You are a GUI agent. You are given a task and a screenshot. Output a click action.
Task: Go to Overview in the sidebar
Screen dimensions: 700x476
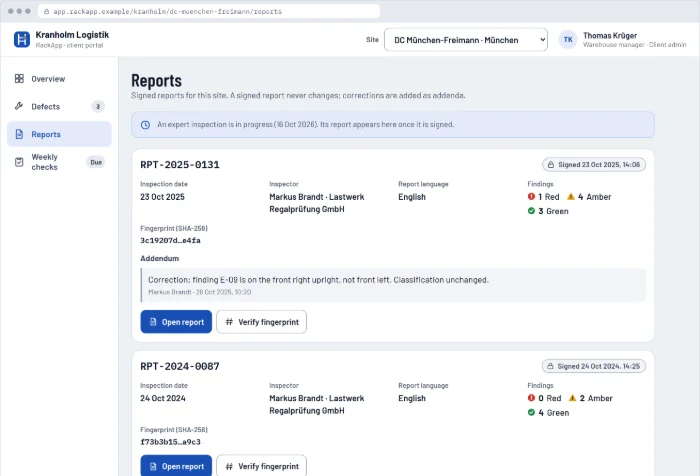pyautogui.click(x=59, y=79)
